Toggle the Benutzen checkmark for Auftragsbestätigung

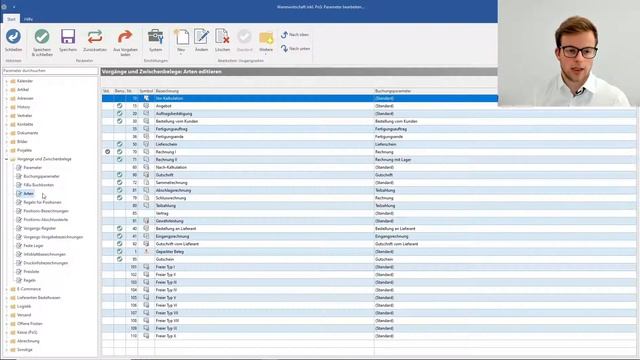(x=120, y=113)
